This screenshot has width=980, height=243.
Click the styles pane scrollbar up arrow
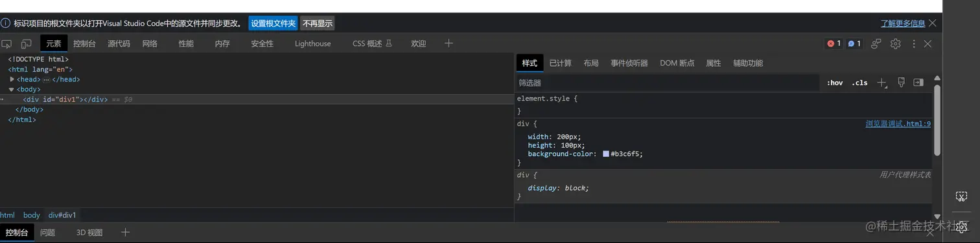click(x=937, y=78)
